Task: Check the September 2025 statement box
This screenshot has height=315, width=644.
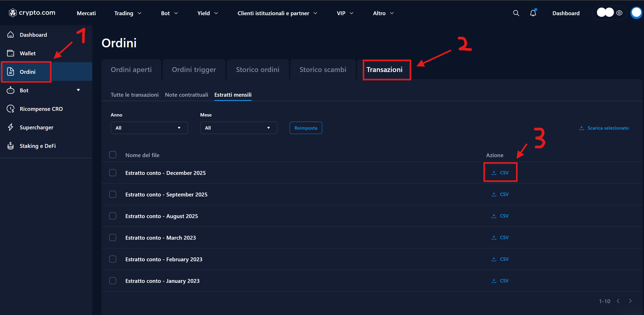Action: pos(113,194)
